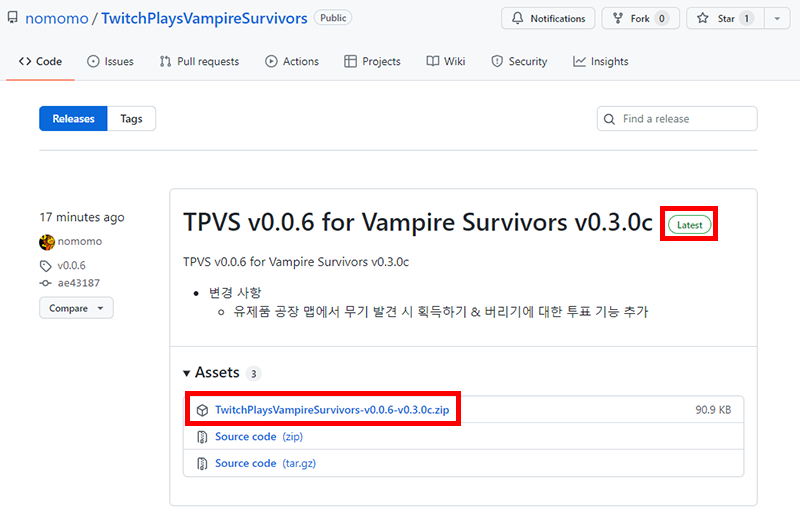Click the Latest release badge

[x=690, y=225]
